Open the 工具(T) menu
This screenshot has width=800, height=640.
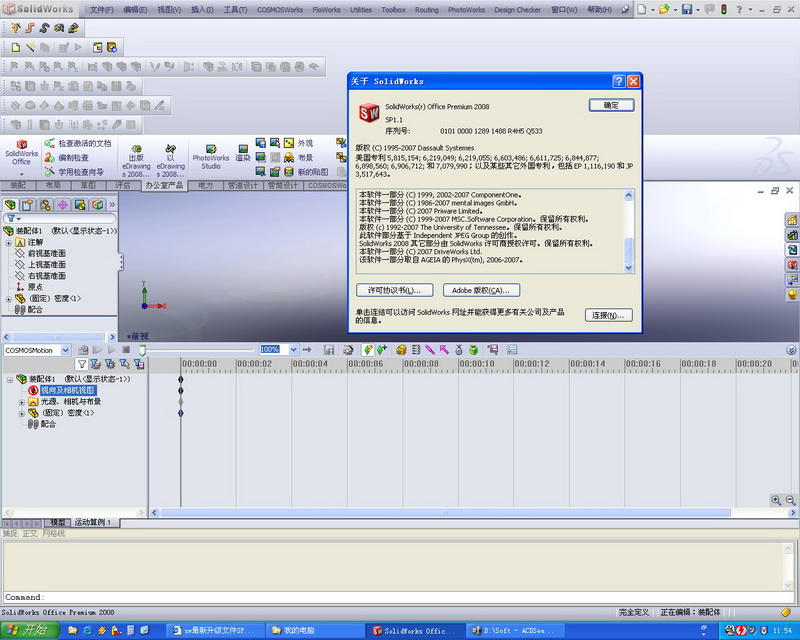click(235, 10)
